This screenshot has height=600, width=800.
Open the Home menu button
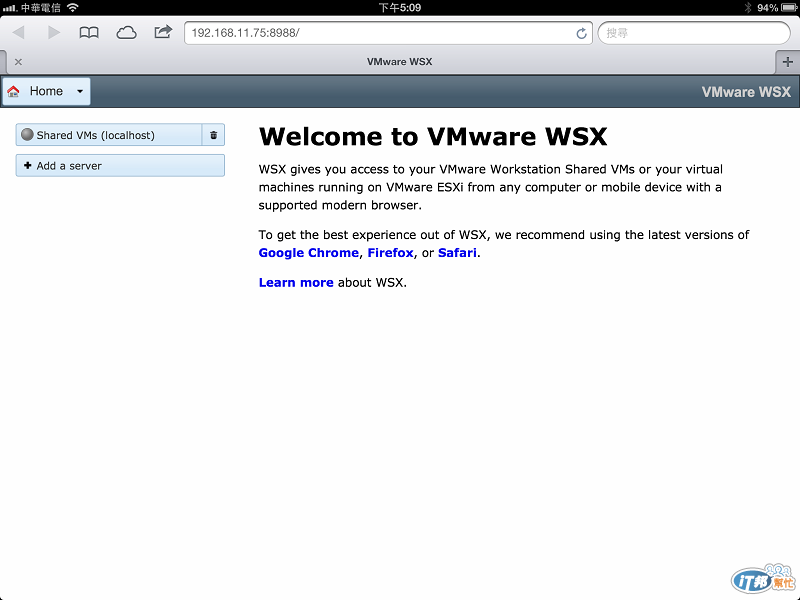pyautogui.click(x=46, y=91)
